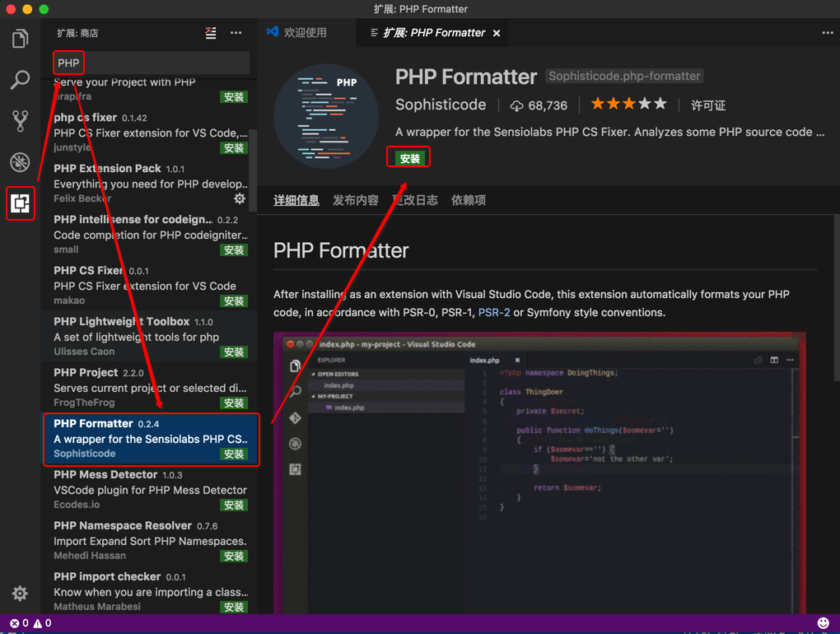Open the 依赖项 dependencies tab
The image size is (840, 634).
[469, 200]
